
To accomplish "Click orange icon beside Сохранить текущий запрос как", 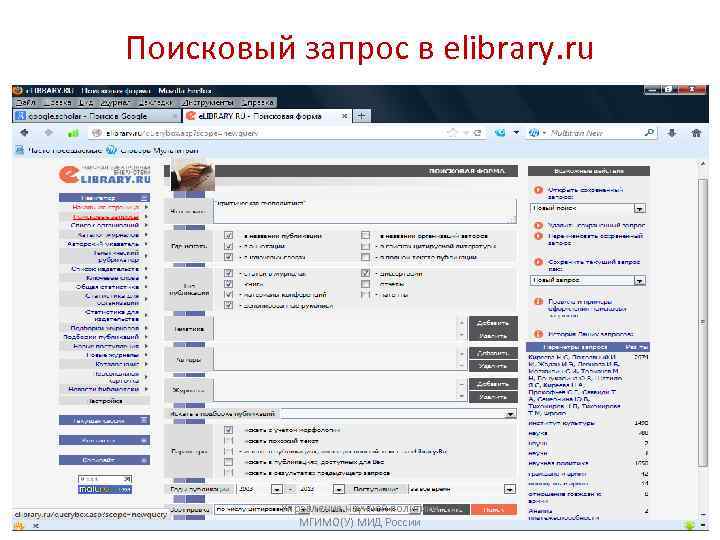I will click(538, 262).
